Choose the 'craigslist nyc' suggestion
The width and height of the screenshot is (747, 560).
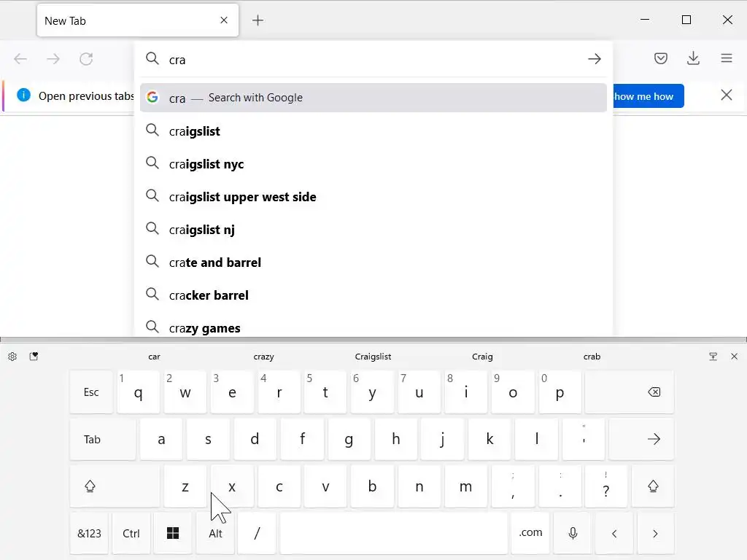(x=373, y=164)
